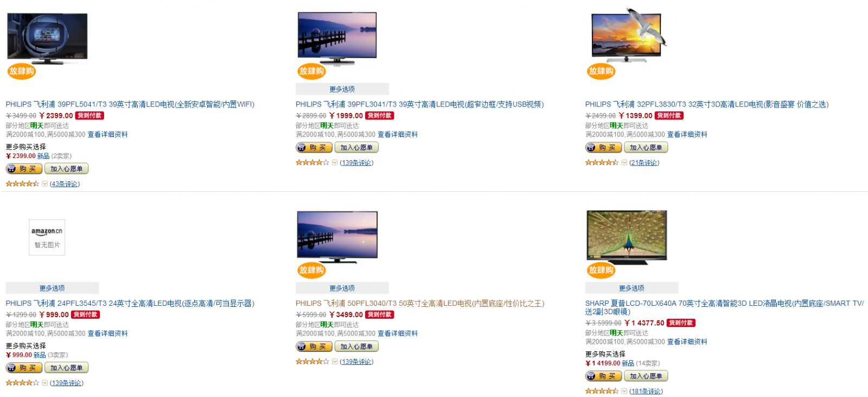Click cart buy button for 39PFL3041/T3
This screenshot has height=397, width=868.
click(314, 148)
